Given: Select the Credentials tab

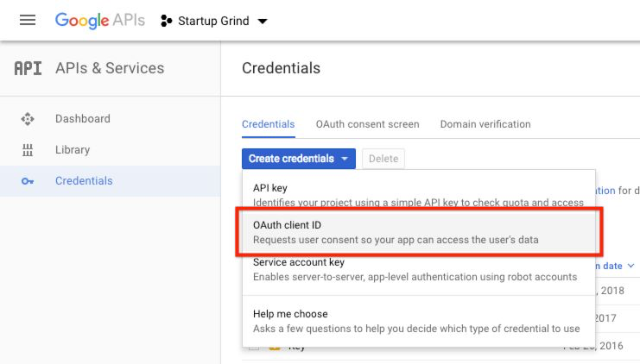Looking at the screenshot, I should click(x=268, y=124).
